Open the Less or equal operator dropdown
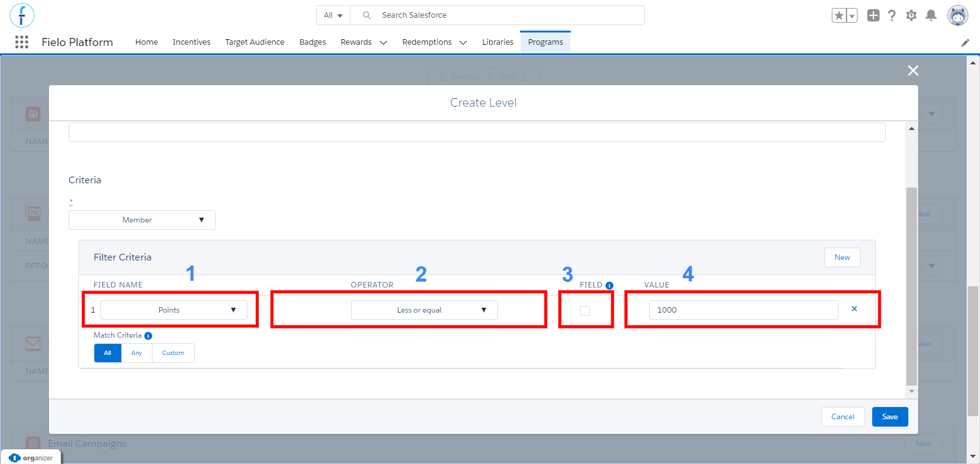The image size is (980, 464). tap(424, 310)
